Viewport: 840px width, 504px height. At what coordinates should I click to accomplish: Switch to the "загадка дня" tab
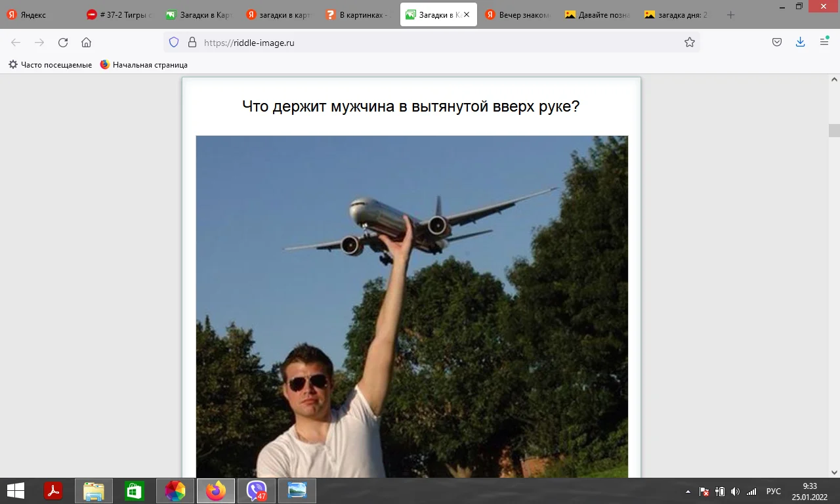(679, 14)
